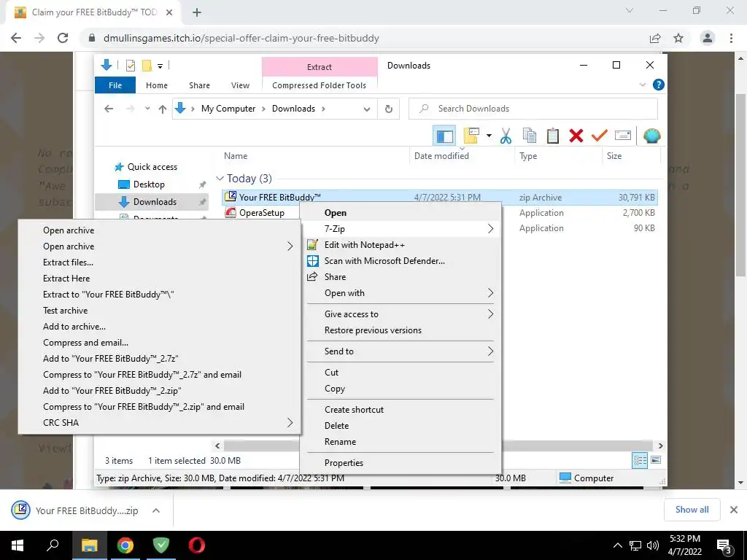Open the Compressed Folder Tools tab
Viewport: 747px width, 560px height.
click(320, 85)
